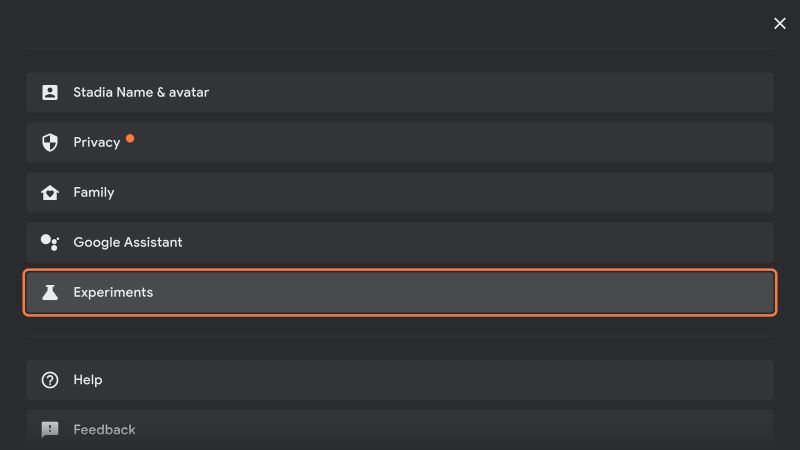800x450 pixels.
Task: Open Stadia Name & avatar settings
Action: [x=400, y=92]
